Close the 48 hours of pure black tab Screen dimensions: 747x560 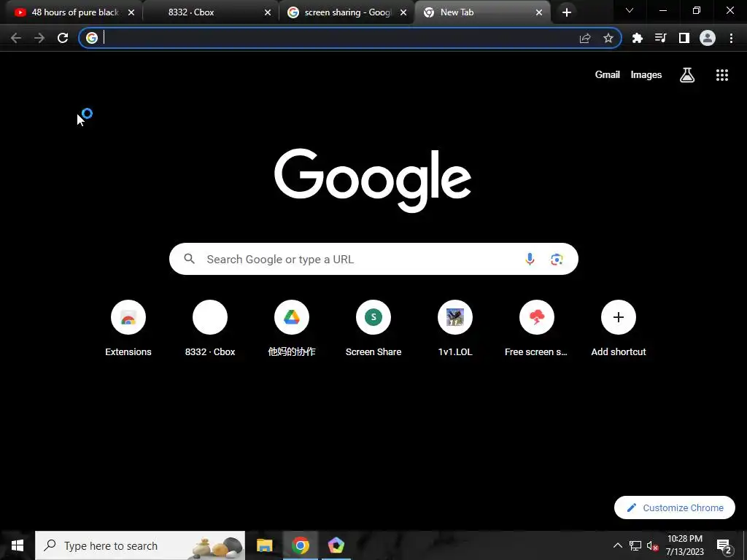[x=131, y=12]
